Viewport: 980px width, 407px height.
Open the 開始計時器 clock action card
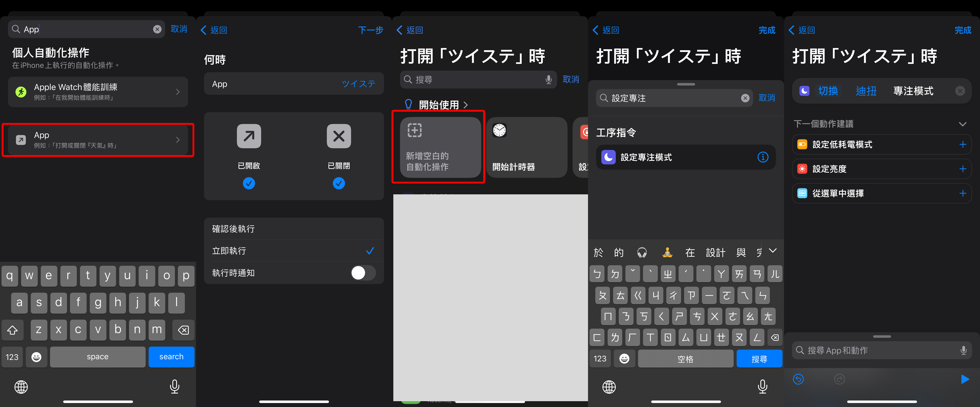(x=526, y=147)
